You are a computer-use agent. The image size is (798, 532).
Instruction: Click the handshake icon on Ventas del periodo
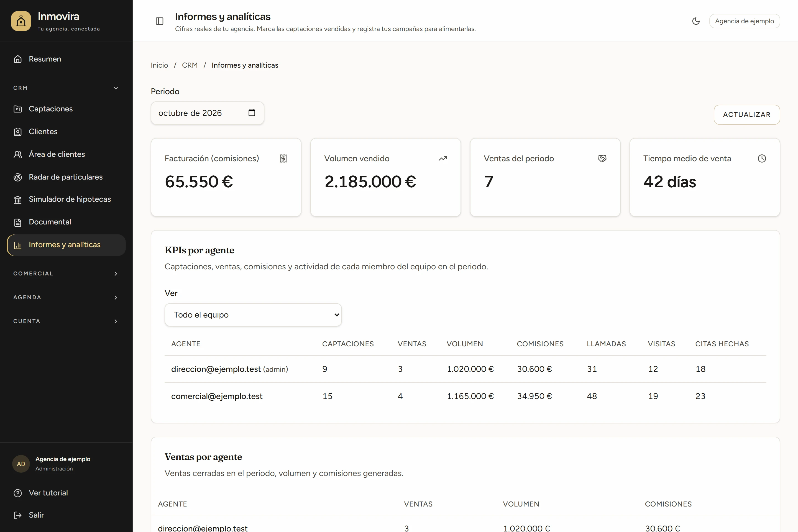point(602,158)
